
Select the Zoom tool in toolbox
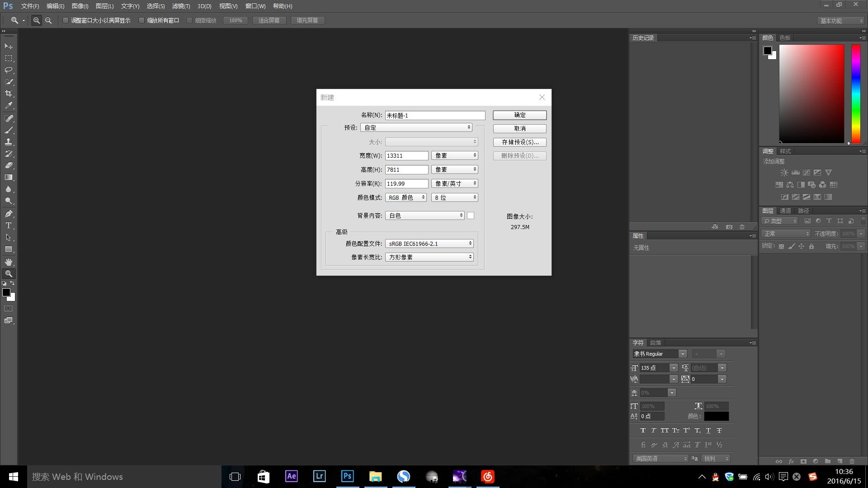coord(9,274)
